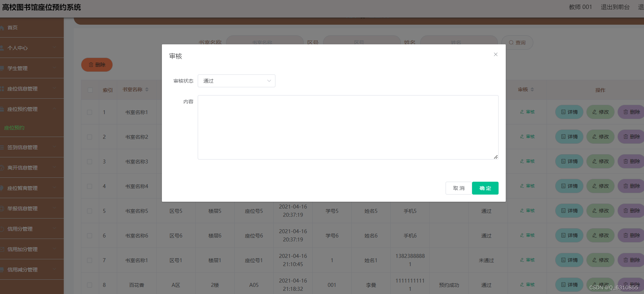Screen dimensions: 644x294
Task: Close the 审核 dialog with the X icon
Action: pos(496,54)
